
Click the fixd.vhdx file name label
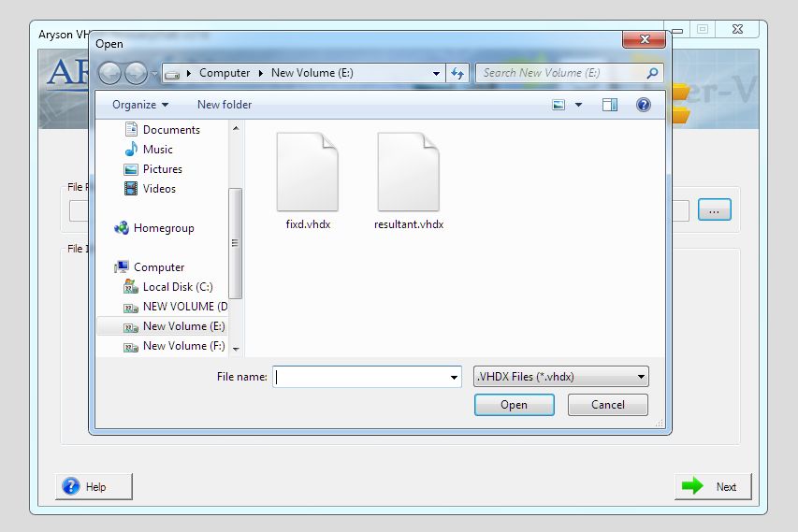(308, 224)
